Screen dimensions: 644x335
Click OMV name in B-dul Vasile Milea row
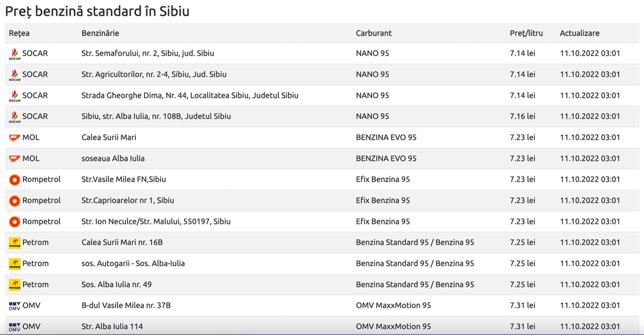(31, 305)
